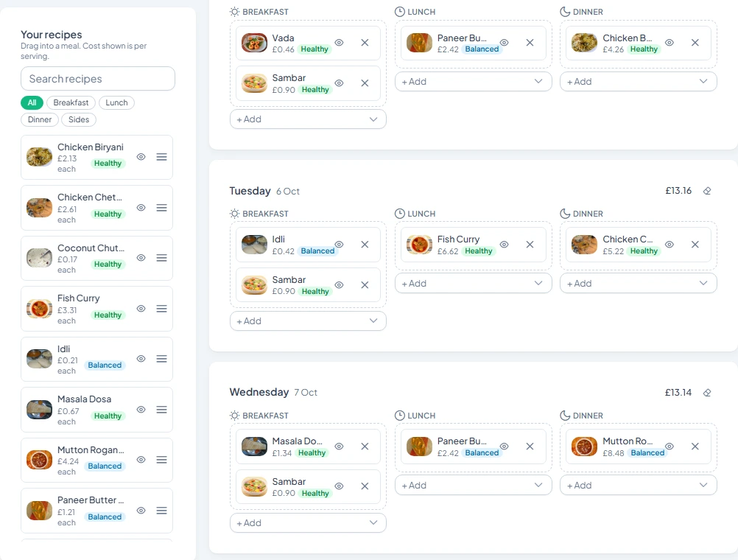Click Wednesday's total £13.14

point(678,393)
